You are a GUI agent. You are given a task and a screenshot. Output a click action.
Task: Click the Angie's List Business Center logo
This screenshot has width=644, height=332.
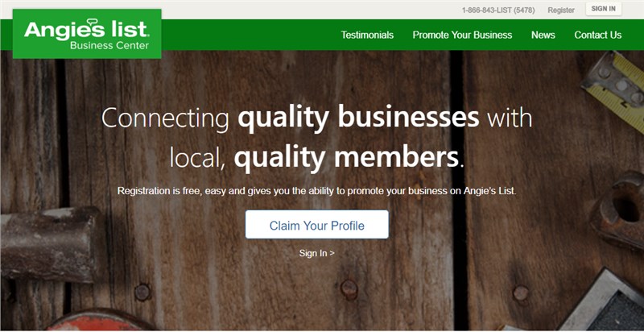[87, 34]
